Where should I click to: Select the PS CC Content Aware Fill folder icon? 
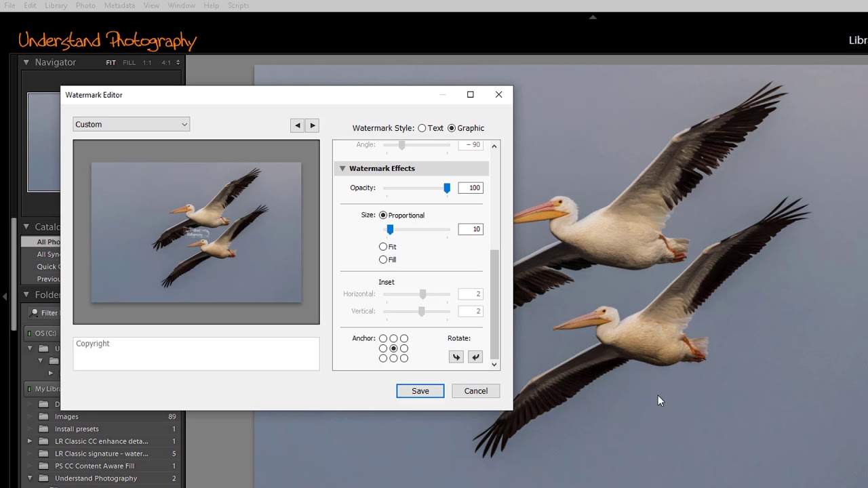click(x=43, y=466)
